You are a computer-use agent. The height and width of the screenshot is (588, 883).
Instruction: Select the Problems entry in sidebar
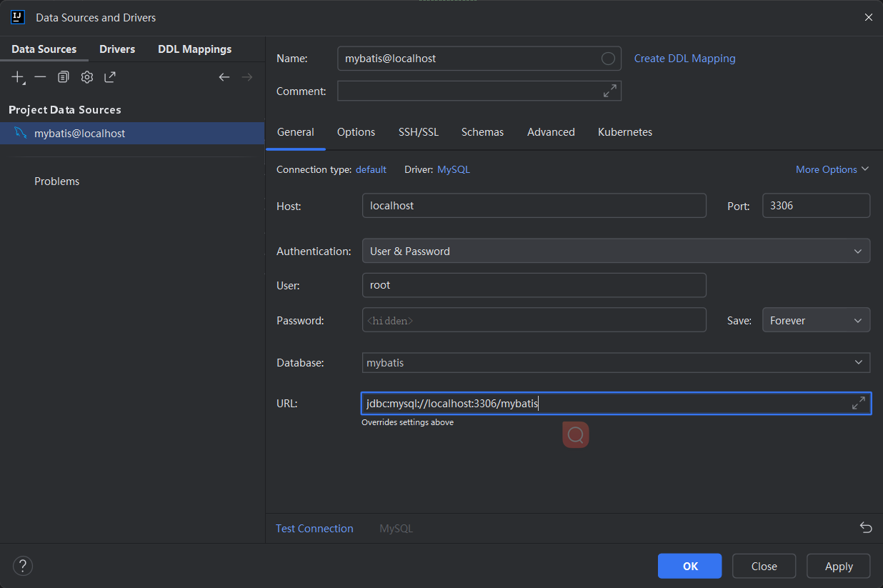(x=56, y=181)
